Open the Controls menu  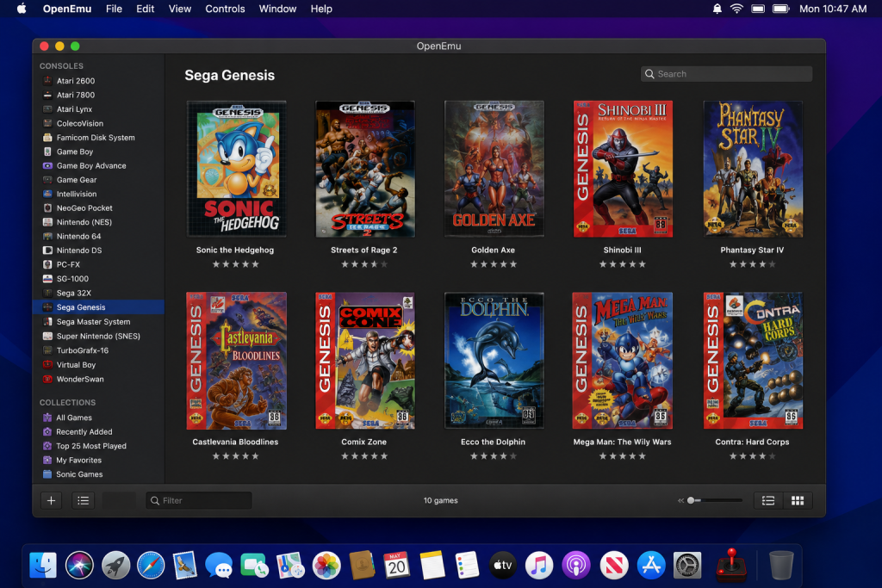coord(225,9)
